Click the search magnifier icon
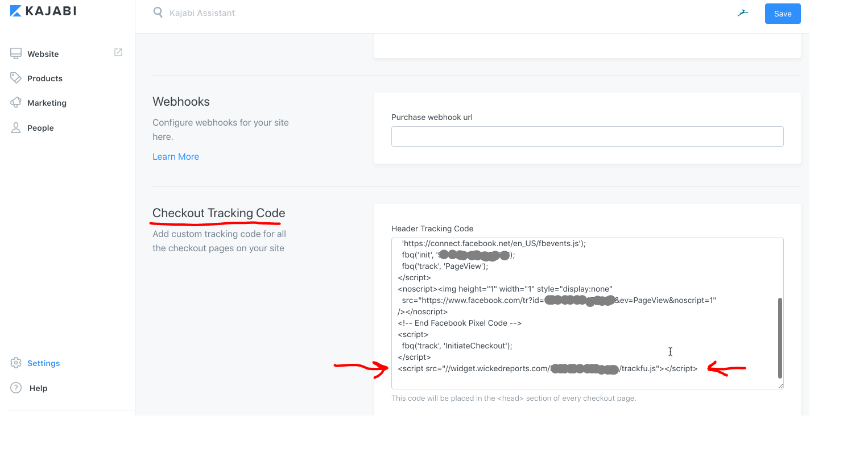 point(158,13)
